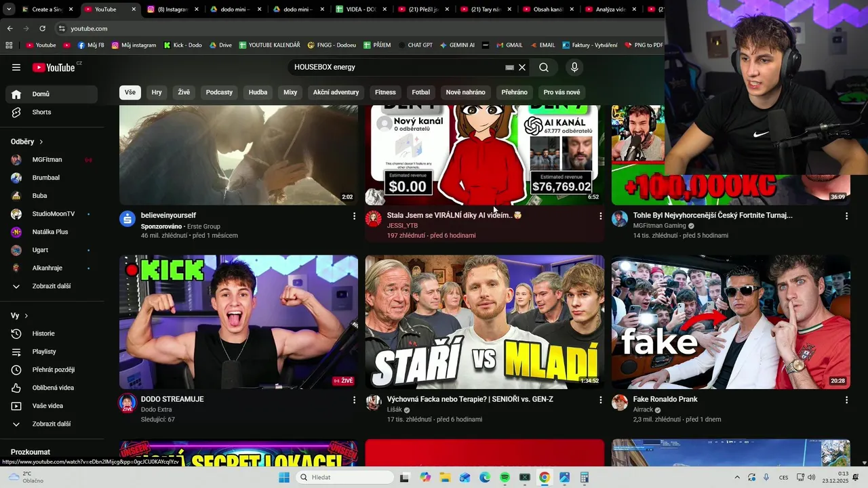Screen dimensions: 868x488
Task: Open options menu for SENIOŘI vs. GEN-Z video
Action: pos(600,400)
